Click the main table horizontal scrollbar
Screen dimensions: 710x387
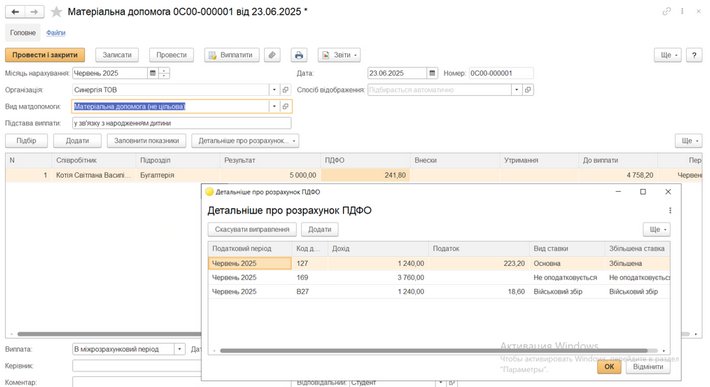click(109, 334)
